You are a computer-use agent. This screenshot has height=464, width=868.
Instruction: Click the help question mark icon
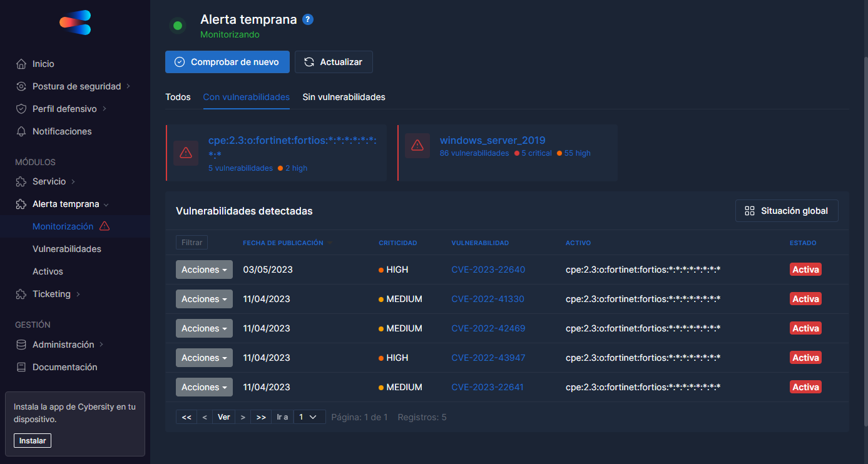click(x=308, y=19)
